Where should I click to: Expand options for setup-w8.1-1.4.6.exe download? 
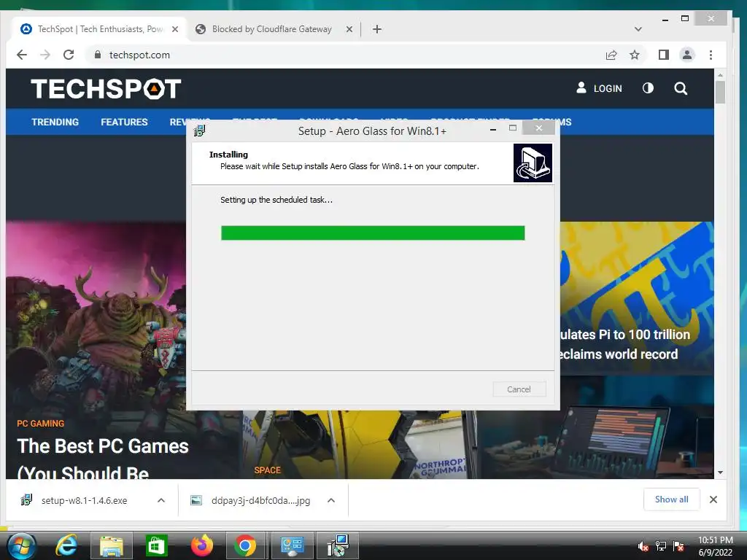tap(161, 500)
